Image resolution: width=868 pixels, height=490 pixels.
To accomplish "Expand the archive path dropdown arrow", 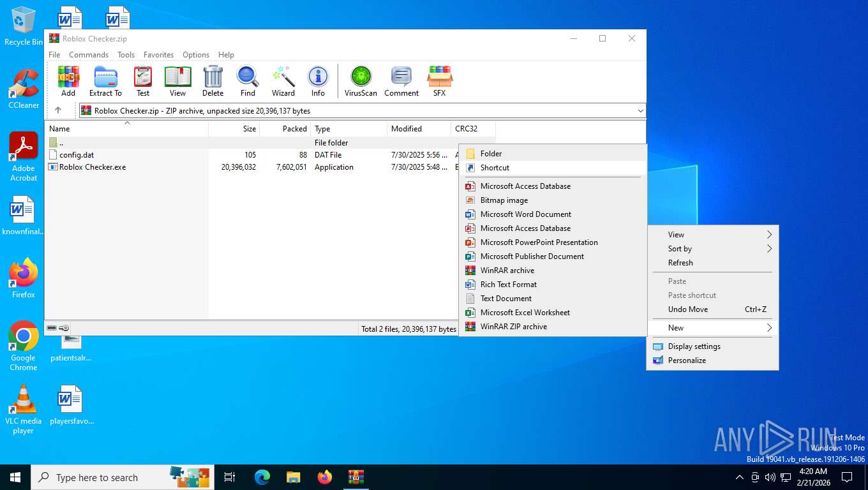I will [x=640, y=111].
